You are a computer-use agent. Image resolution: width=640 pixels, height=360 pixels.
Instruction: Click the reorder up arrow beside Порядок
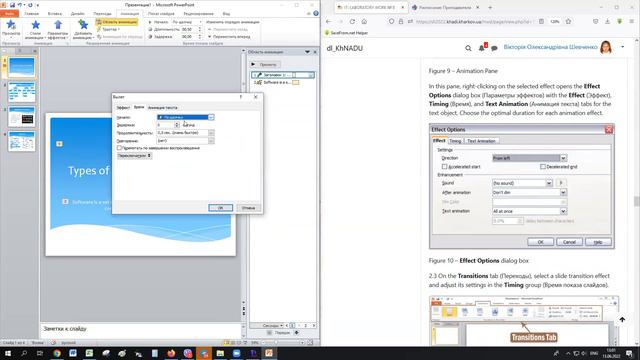click(269, 333)
